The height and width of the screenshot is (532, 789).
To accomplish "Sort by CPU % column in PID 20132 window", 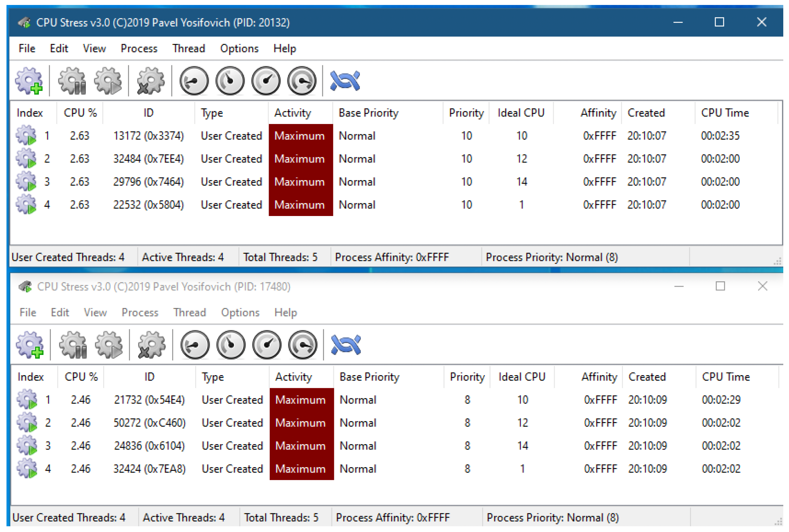I will (x=80, y=113).
